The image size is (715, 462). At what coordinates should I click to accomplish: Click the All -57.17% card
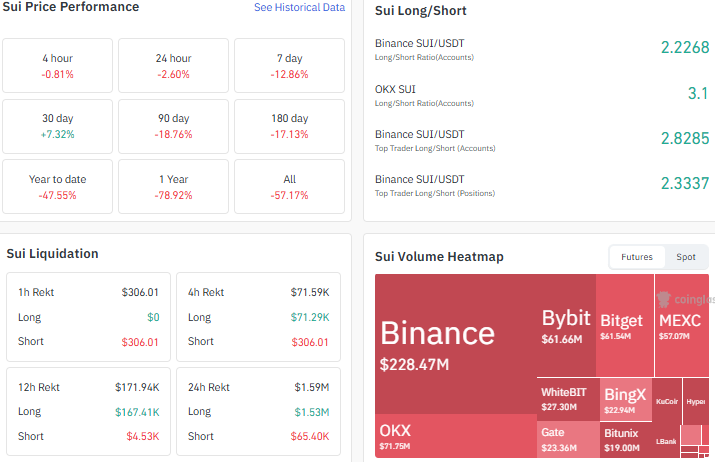[290, 187]
